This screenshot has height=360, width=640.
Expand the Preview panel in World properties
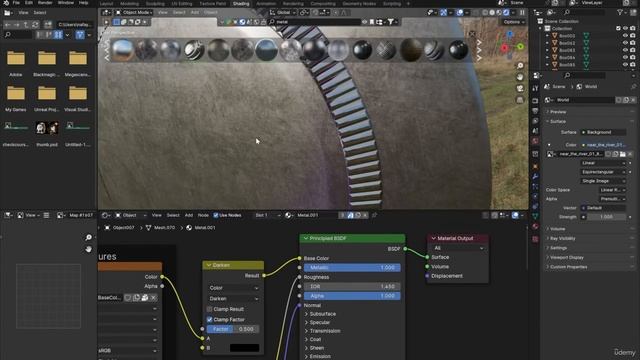click(558, 112)
